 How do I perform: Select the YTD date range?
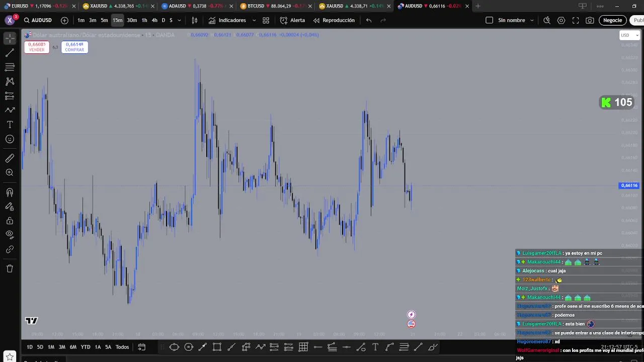click(86, 347)
